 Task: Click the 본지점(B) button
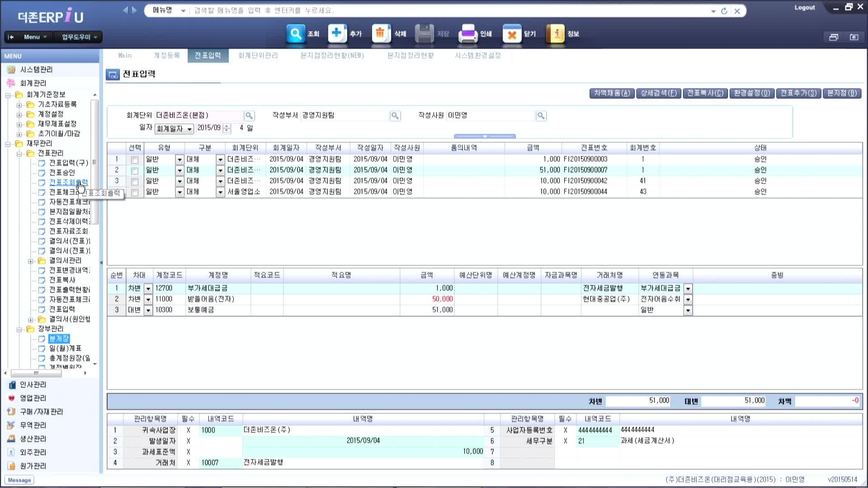(842, 93)
